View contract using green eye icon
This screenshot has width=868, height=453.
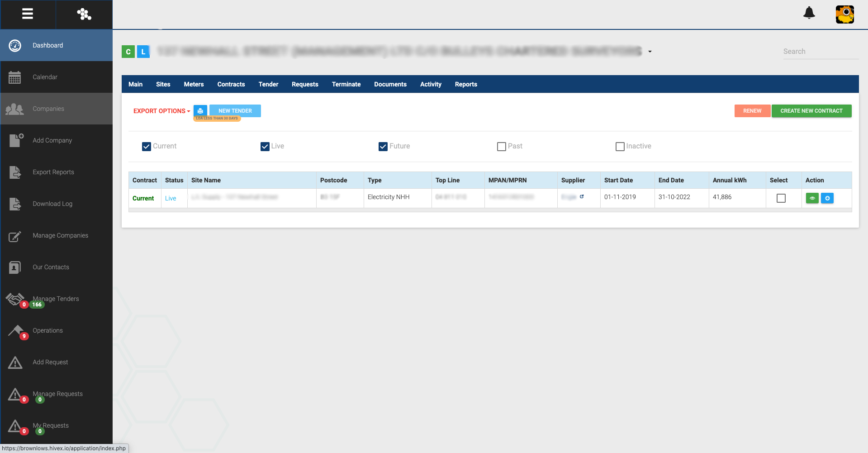click(812, 198)
